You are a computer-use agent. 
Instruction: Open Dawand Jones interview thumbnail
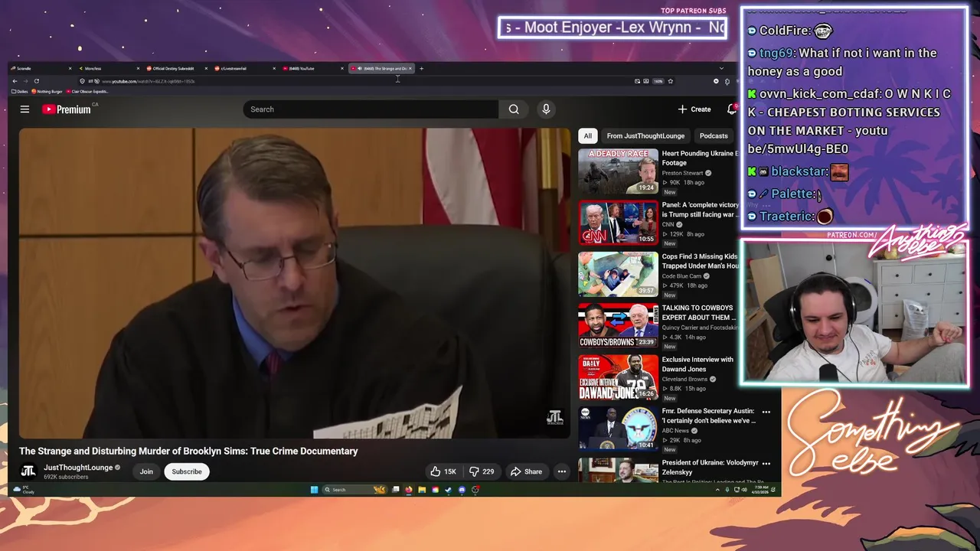click(x=618, y=377)
